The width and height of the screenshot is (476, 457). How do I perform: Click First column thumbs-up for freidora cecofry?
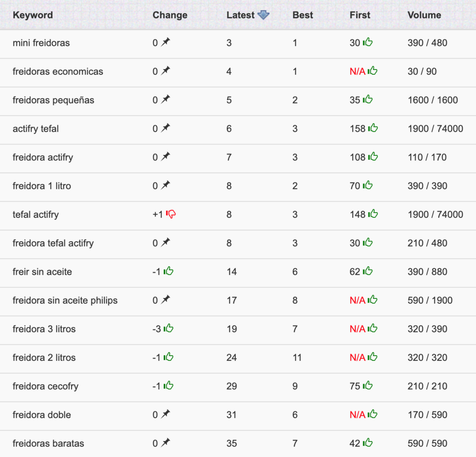pos(368,385)
